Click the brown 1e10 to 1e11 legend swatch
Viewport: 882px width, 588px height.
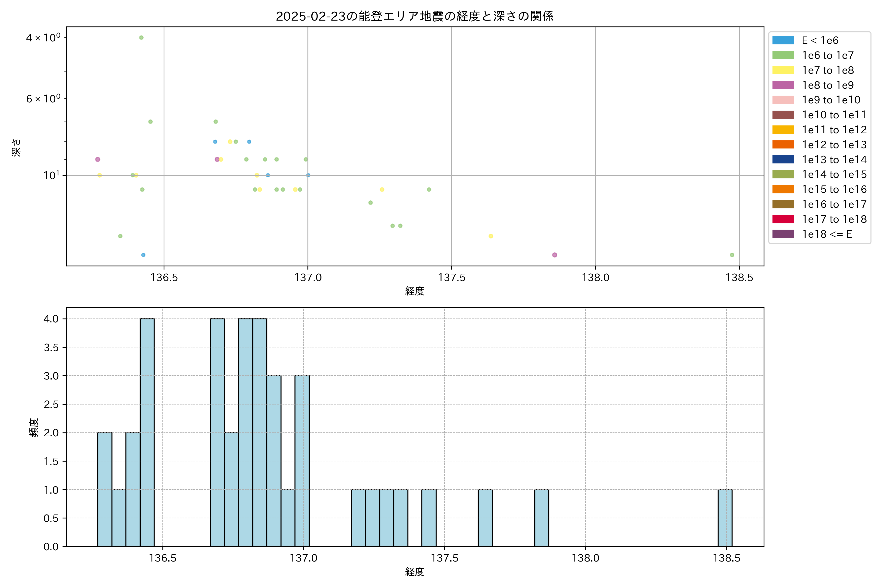coord(783,115)
